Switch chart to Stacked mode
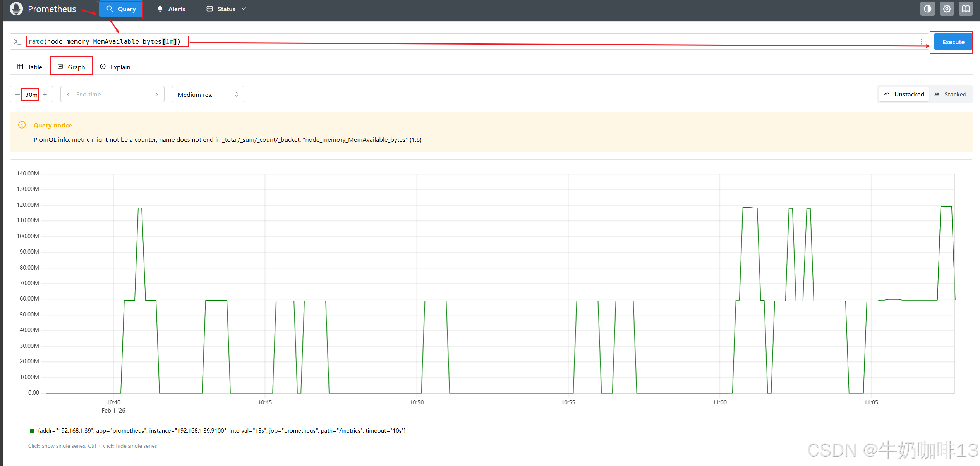The height and width of the screenshot is (466, 980). [950, 94]
